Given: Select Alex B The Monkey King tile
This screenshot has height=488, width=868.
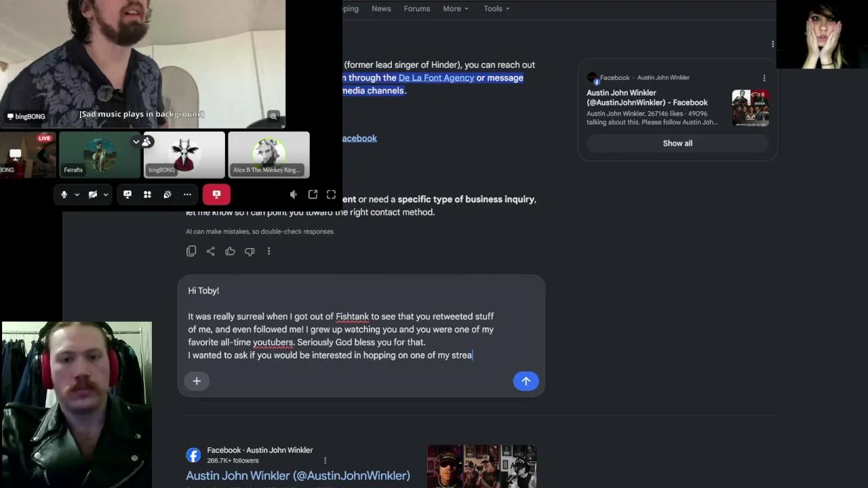Looking at the screenshot, I should coord(269,155).
